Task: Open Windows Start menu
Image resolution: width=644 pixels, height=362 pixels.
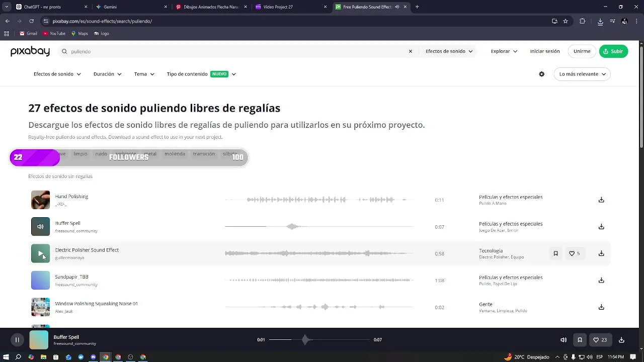Action: pyautogui.click(x=6, y=357)
